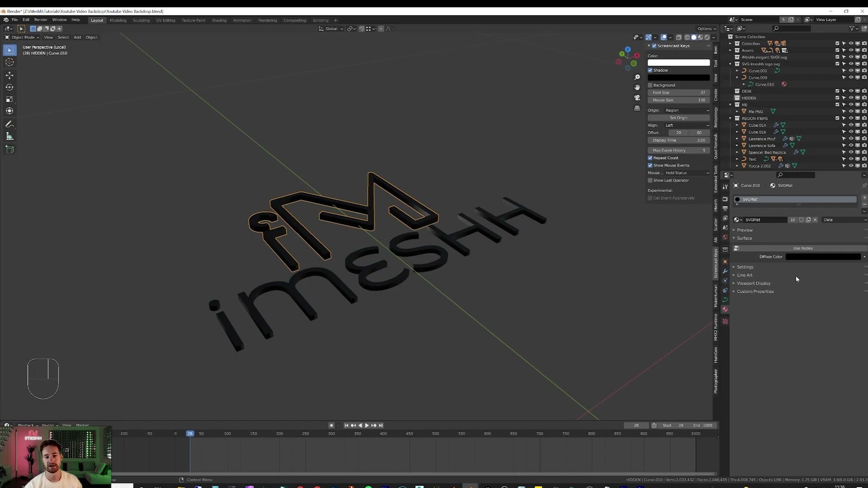The width and height of the screenshot is (868, 488).
Task: Open the viewport Add menu
Action: click(x=77, y=37)
